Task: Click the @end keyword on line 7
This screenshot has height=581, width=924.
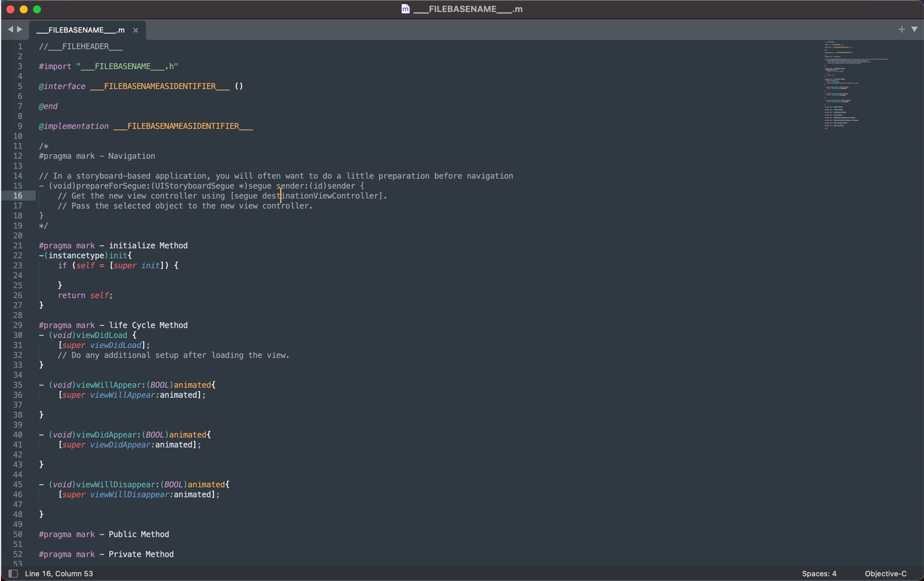Action: click(x=48, y=106)
